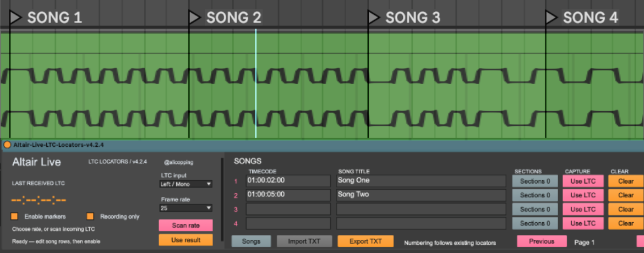Image resolution: width=644 pixels, height=253 pixels.
Task: Jump to the SONG 2 locator marker
Action: [x=194, y=17]
